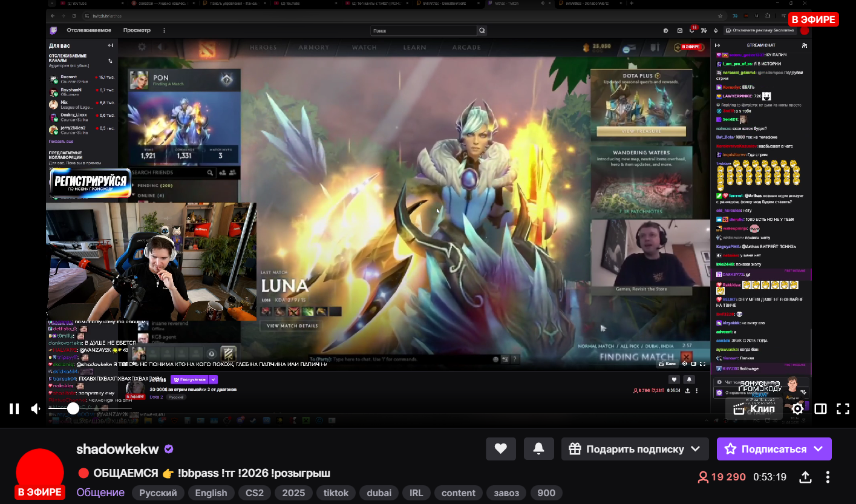Collapse STREAM CHAT with the arrow icon
This screenshot has height=504, width=856.
pos(718,45)
